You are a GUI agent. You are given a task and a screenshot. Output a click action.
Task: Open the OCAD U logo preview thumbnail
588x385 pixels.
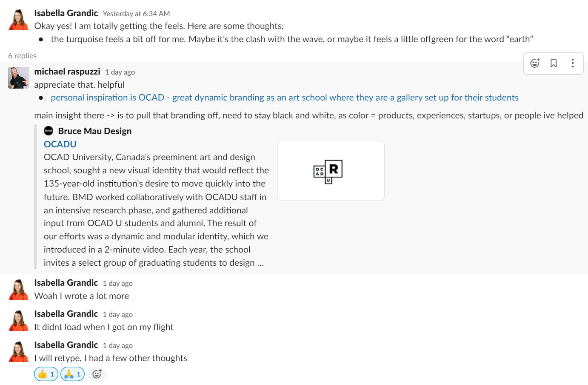[x=331, y=171]
